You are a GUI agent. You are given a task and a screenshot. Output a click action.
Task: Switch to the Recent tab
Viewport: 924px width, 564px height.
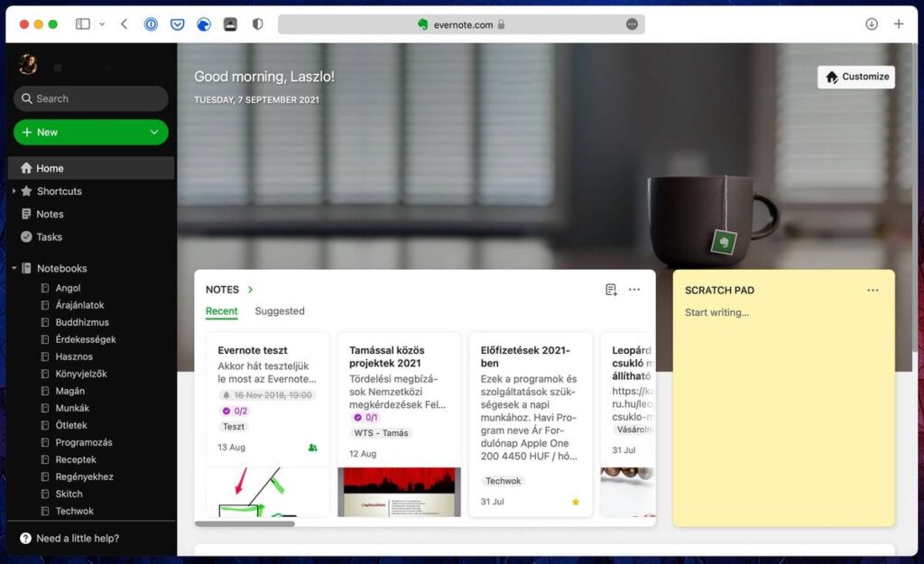[x=222, y=310]
